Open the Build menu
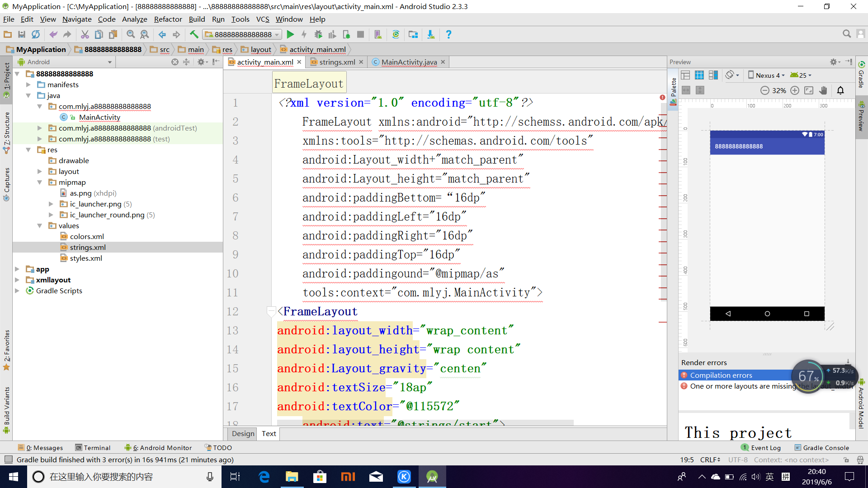The height and width of the screenshot is (488, 868). (x=197, y=19)
